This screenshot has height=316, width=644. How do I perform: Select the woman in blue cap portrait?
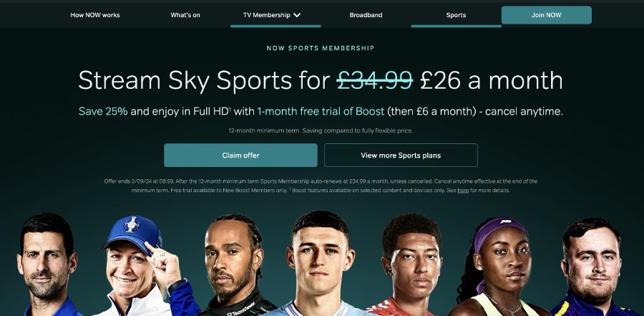pyautogui.click(x=142, y=266)
